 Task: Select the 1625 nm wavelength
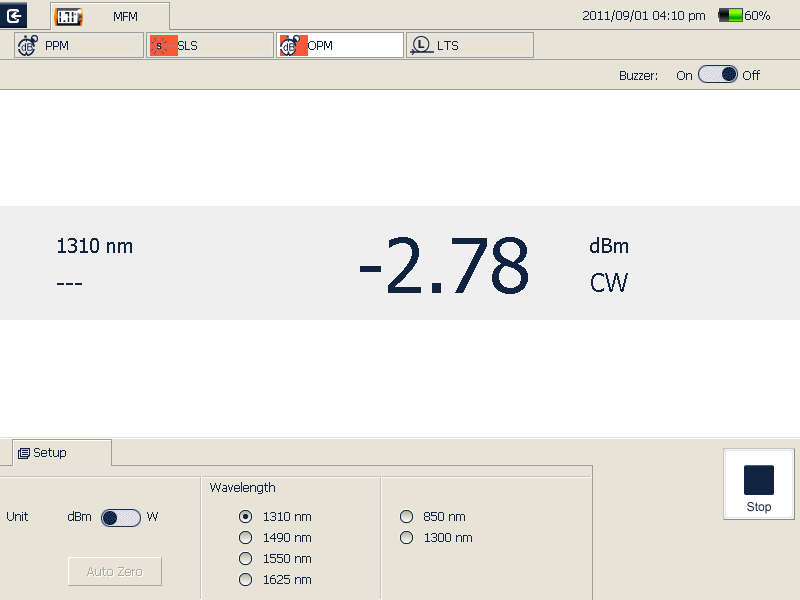click(246, 580)
